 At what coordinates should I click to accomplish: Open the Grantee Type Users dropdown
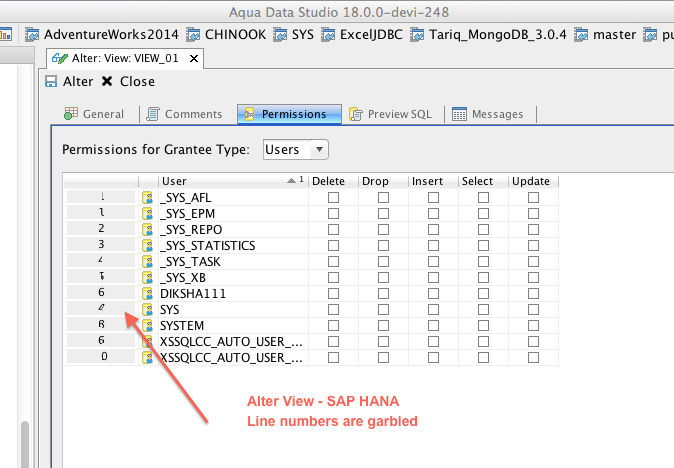click(x=296, y=150)
